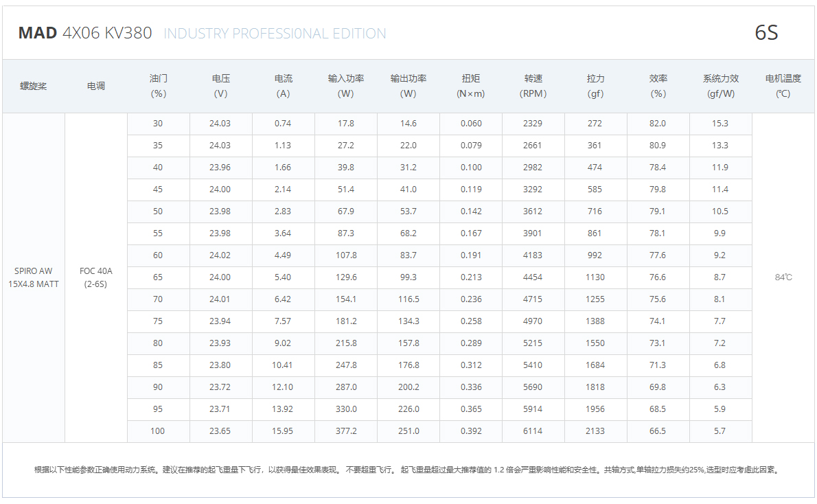Select the 输出功率 (W) column header
This screenshot has height=504, width=817.
click(408, 86)
